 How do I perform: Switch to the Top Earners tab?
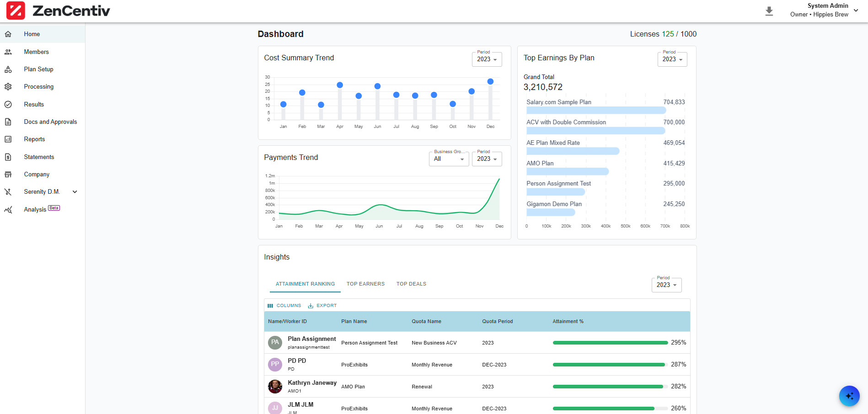tap(365, 284)
